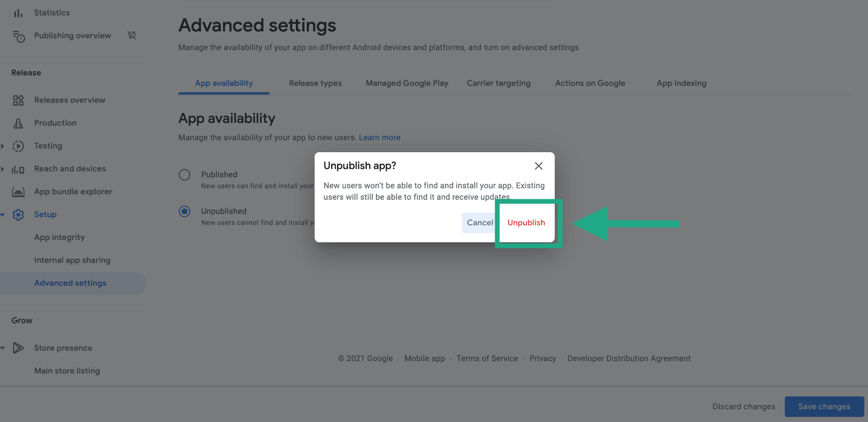Click the Statistics bar chart icon

[18, 13]
